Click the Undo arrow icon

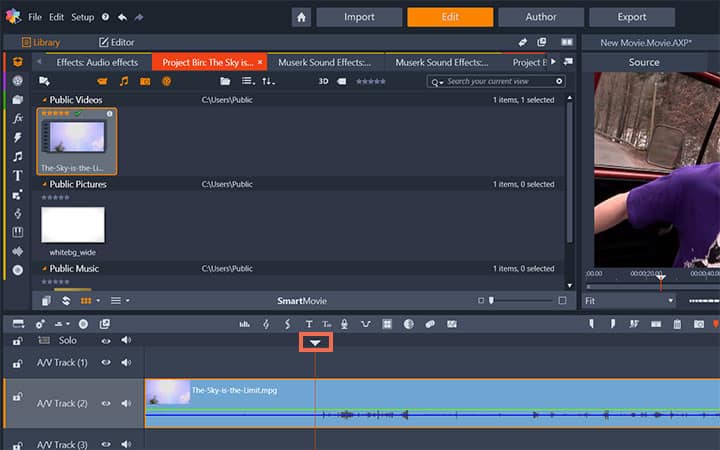(122, 17)
